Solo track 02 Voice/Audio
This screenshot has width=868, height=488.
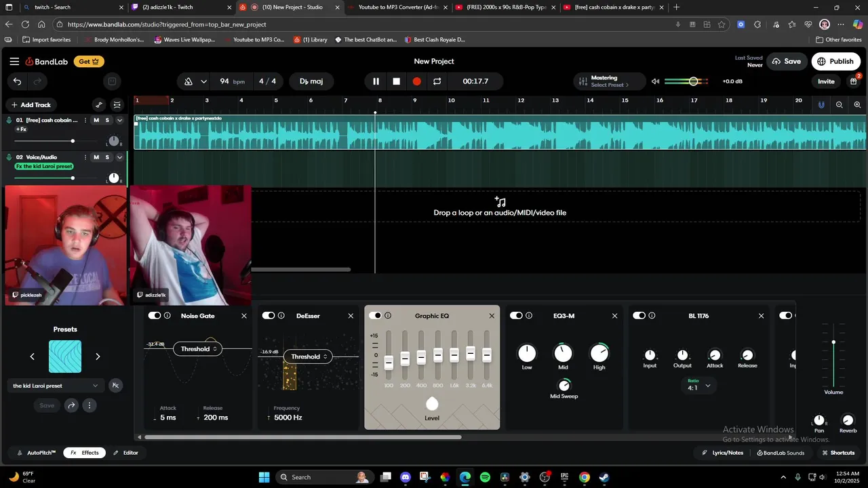point(107,157)
